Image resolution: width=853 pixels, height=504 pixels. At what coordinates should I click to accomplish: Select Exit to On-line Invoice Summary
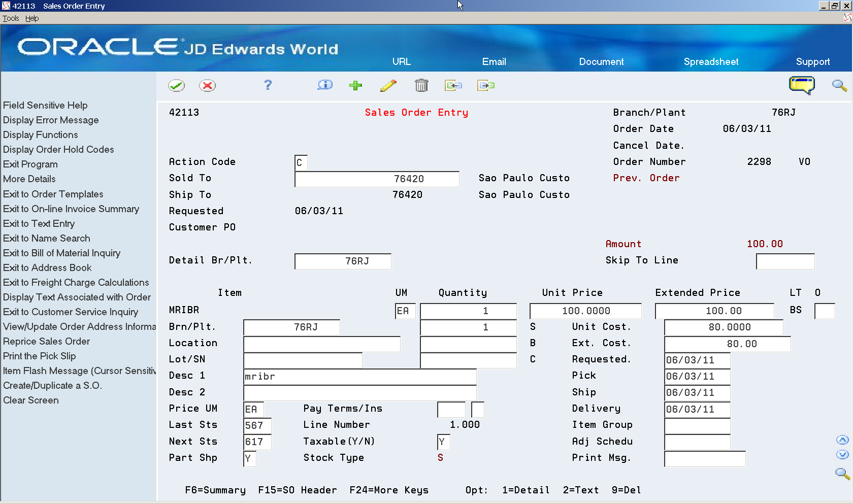click(71, 209)
